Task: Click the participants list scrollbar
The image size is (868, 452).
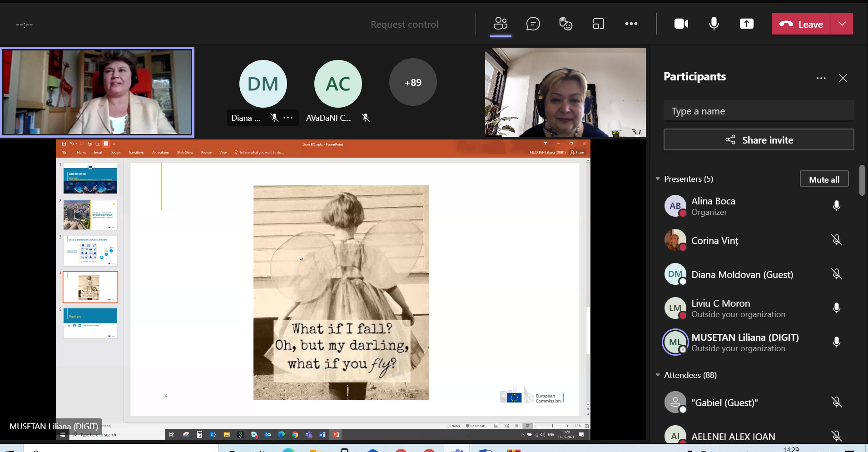Action: (862, 181)
